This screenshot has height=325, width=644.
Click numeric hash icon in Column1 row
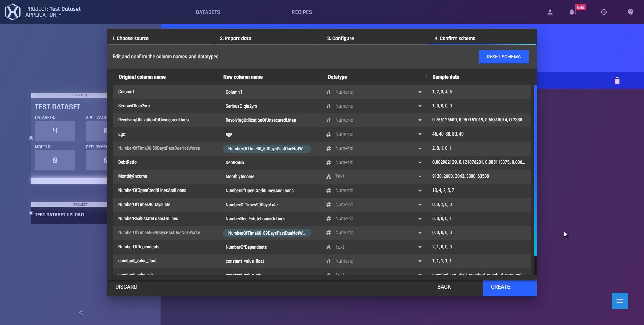(x=329, y=92)
